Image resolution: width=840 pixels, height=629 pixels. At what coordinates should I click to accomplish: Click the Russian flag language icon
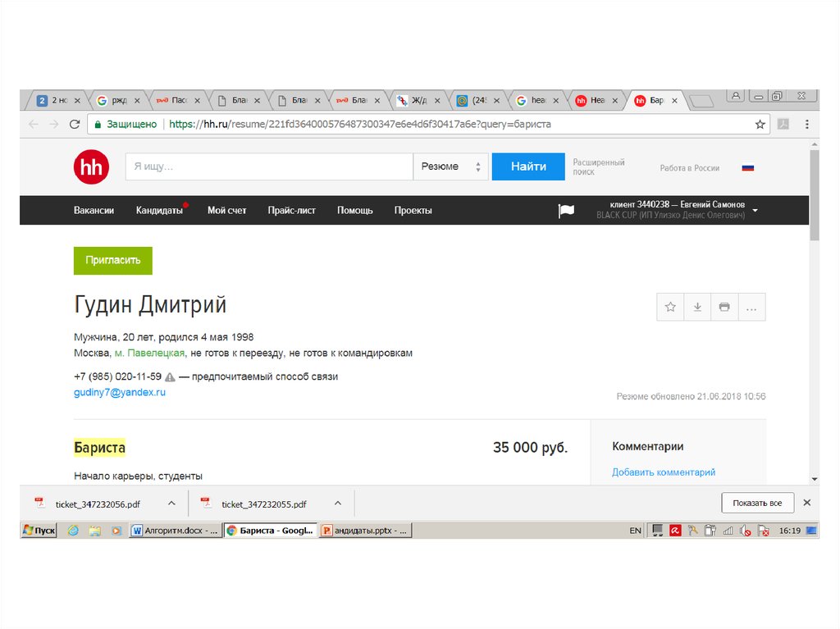(747, 168)
